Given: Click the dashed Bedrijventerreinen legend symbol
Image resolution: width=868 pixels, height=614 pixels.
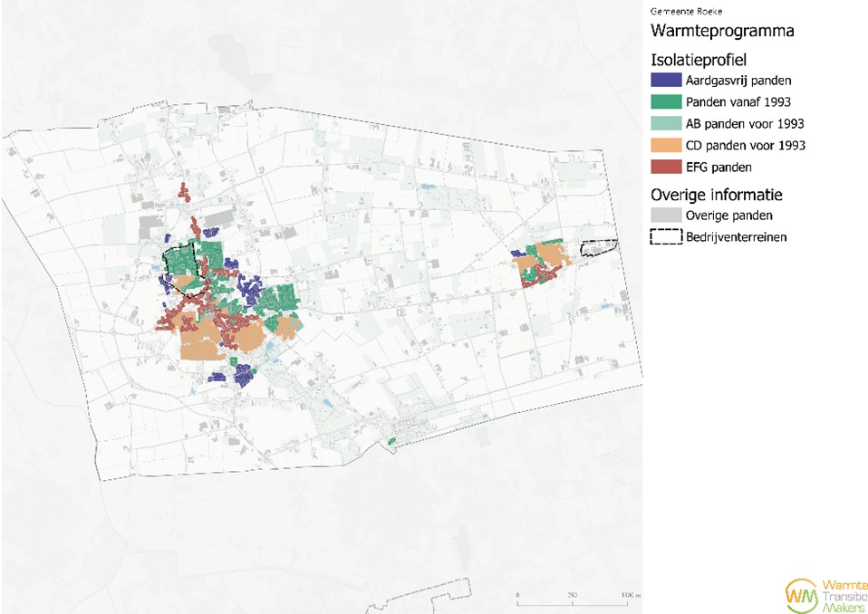Looking at the screenshot, I should [665, 237].
